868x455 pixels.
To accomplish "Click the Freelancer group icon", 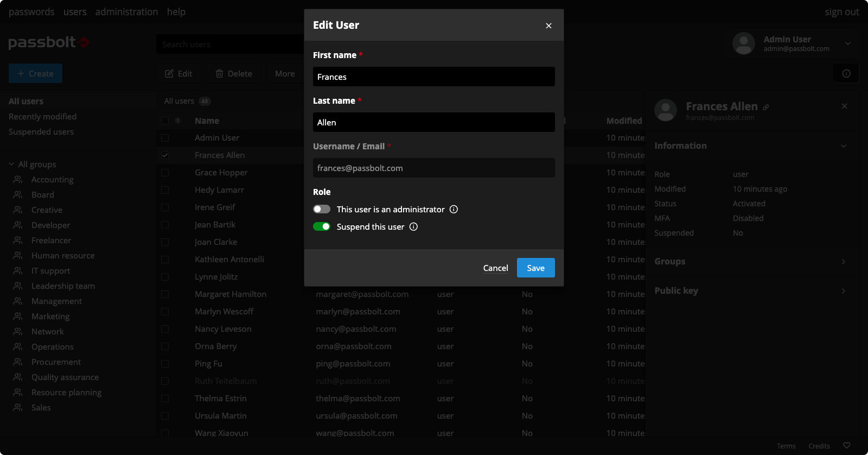I will 18,240.
